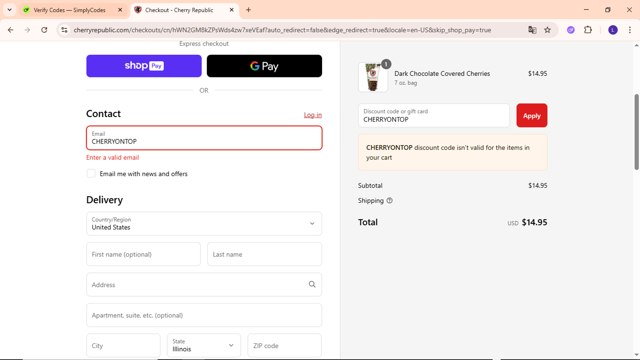The width and height of the screenshot is (640, 360).
Task: Click the Dark Chocolate Covered Cherries thumbnail
Action: coord(373,77)
